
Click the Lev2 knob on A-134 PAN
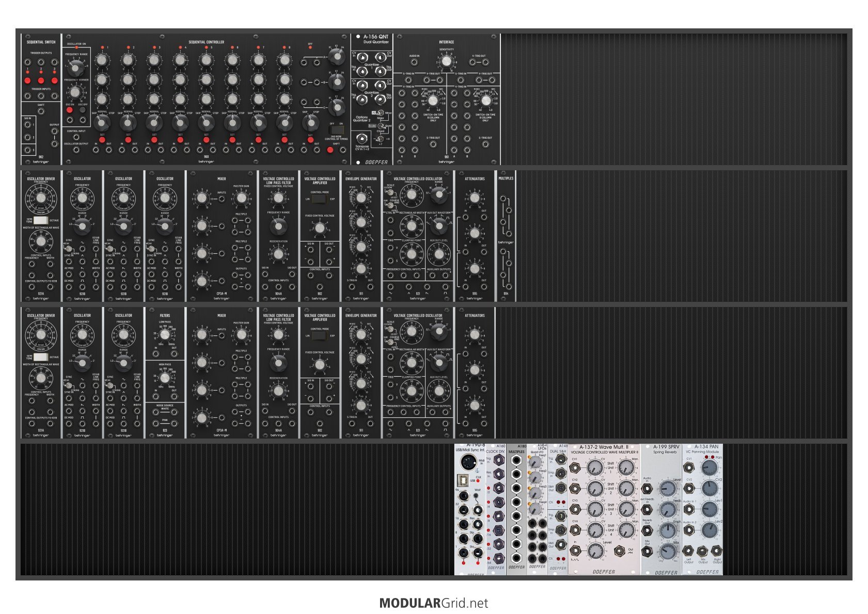tap(709, 529)
